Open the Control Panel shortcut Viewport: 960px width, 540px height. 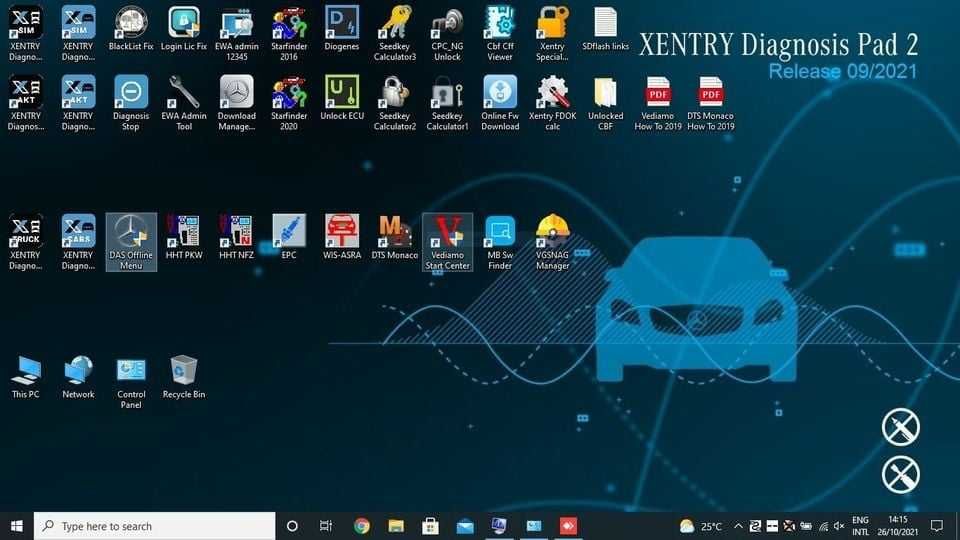coord(131,381)
